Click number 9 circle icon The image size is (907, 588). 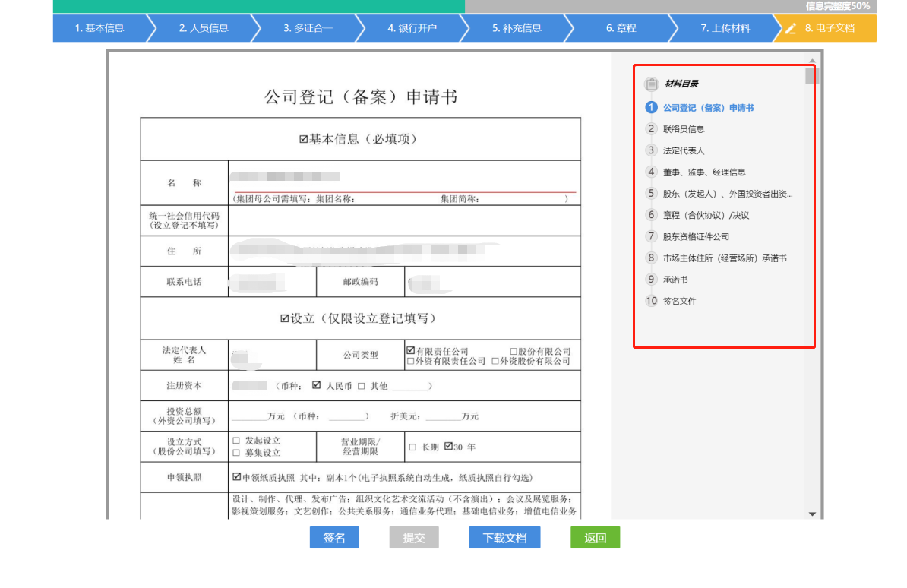coord(651,280)
